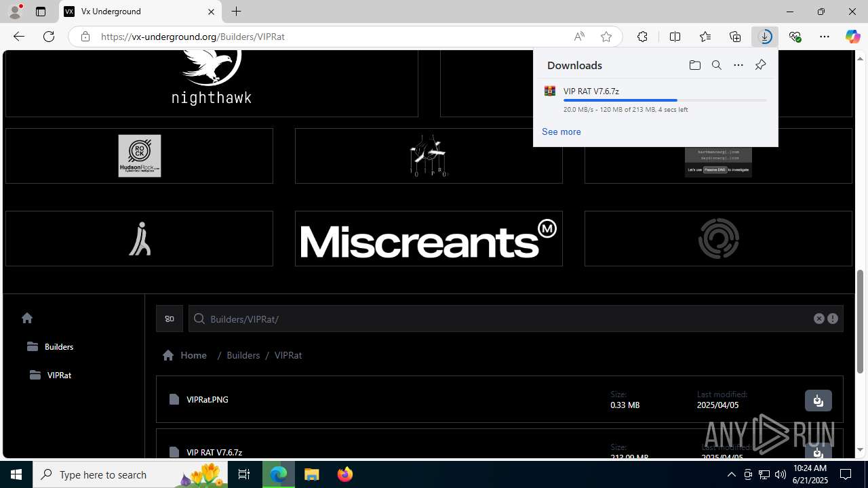The width and height of the screenshot is (868, 488).
Task: Open the OPR sponsor logo
Action: (429, 156)
